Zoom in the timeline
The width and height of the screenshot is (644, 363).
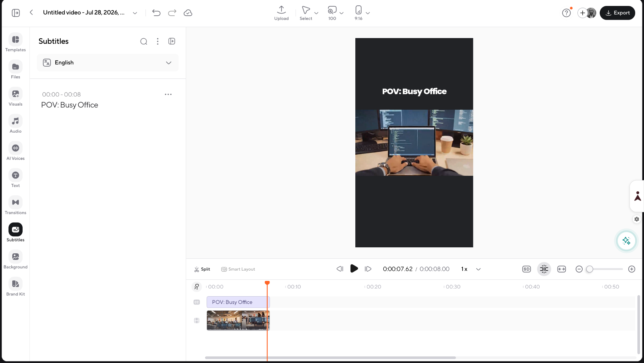(631, 269)
